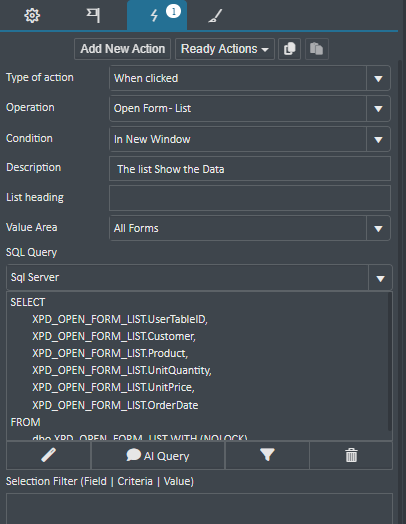The image size is (406, 524).
Task: Click Add New Action button
Action: pyautogui.click(x=122, y=49)
